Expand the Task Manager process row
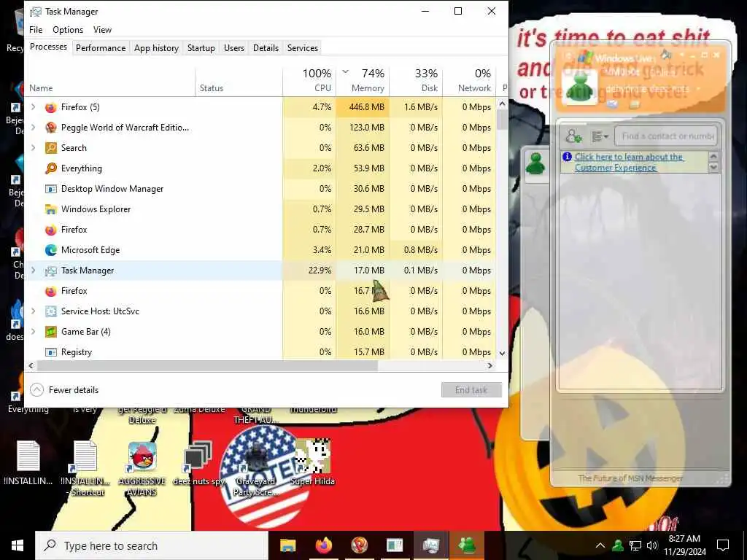 33,271
